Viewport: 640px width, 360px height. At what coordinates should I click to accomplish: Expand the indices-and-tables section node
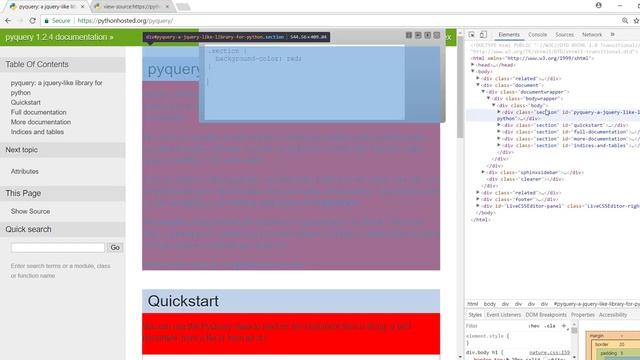499,145
